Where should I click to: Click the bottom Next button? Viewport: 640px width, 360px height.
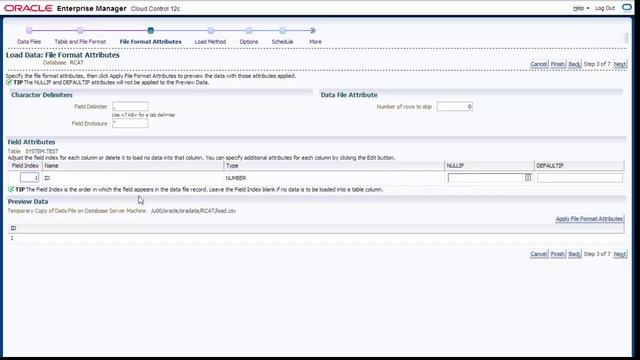(x=620, y=254)
